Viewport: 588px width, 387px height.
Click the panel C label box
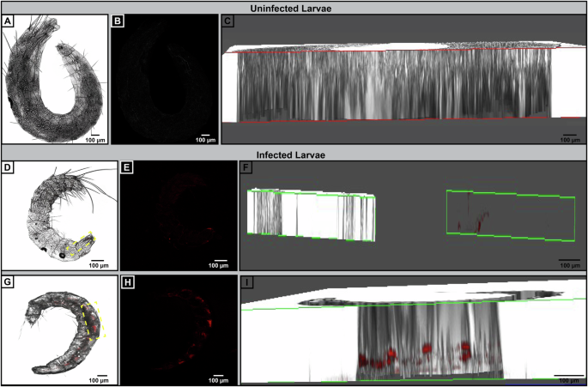tap(229, 22)
